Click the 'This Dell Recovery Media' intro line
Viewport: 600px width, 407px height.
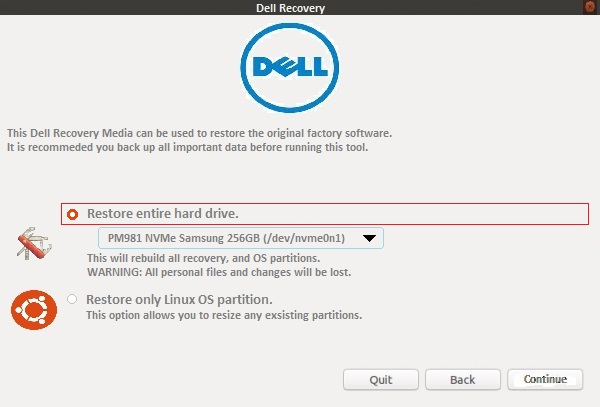coord(199,133)
